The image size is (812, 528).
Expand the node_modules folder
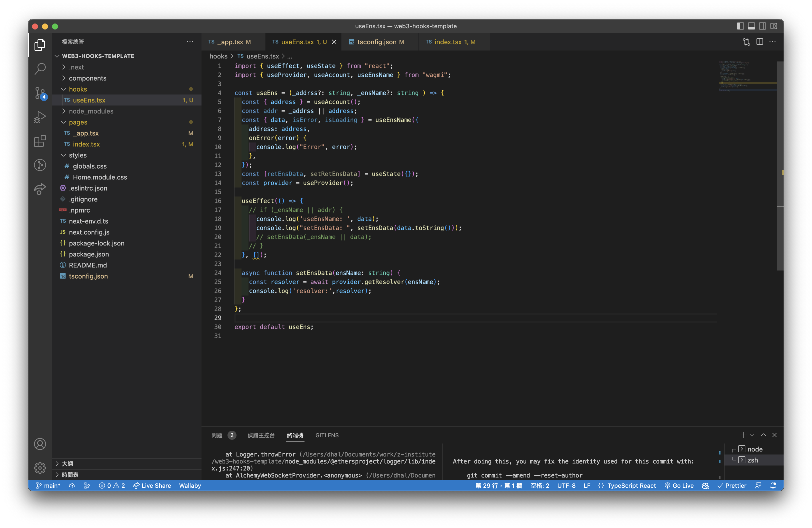(91, 111)
